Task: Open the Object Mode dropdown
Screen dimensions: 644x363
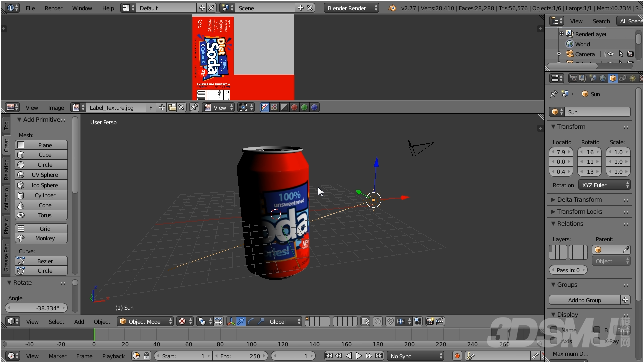Action: tap(145, 321)
